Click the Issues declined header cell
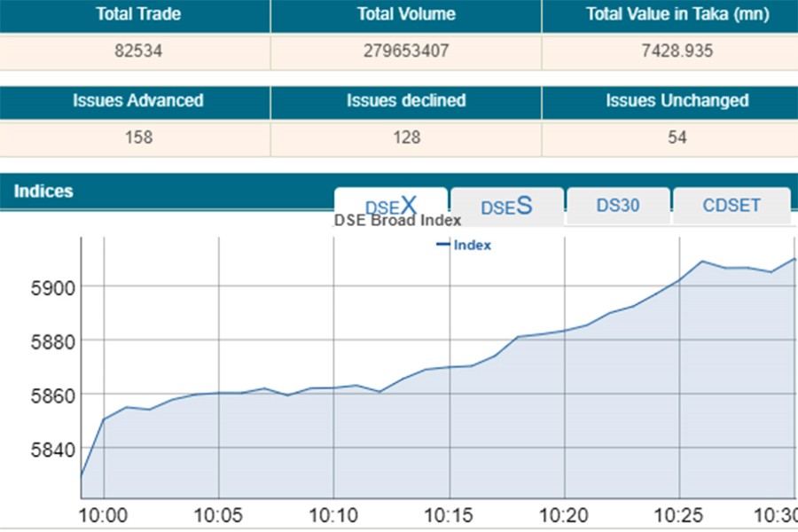Image resolution: width=798 pixels, height=532 pixels. pos(406,101)
